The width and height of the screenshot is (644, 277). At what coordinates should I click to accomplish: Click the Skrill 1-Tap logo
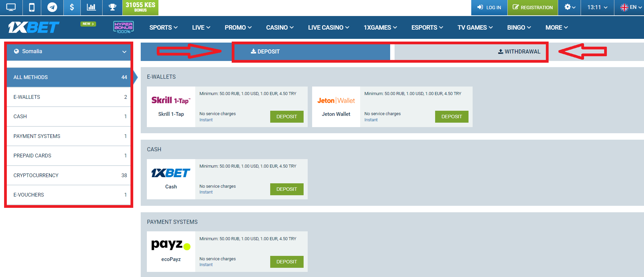pyautogui.click(x=171, y=100)
